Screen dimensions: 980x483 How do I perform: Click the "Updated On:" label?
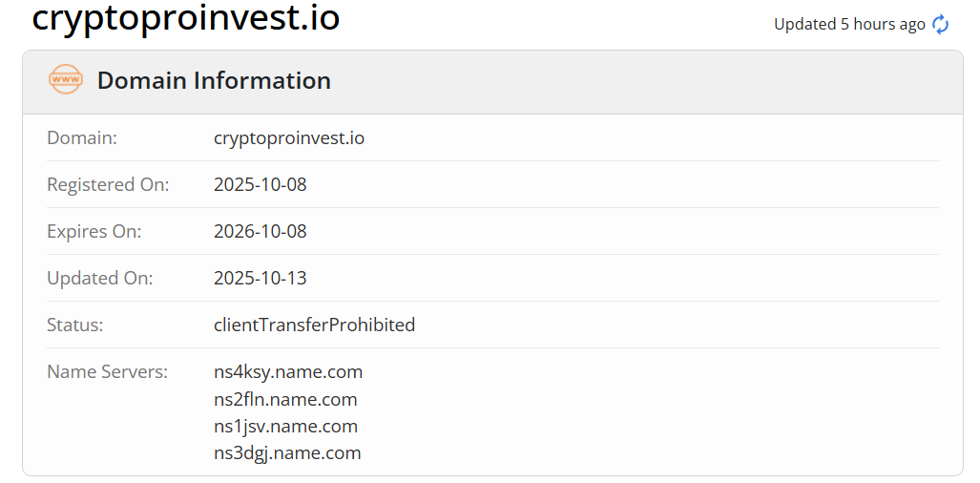[99, 279]
